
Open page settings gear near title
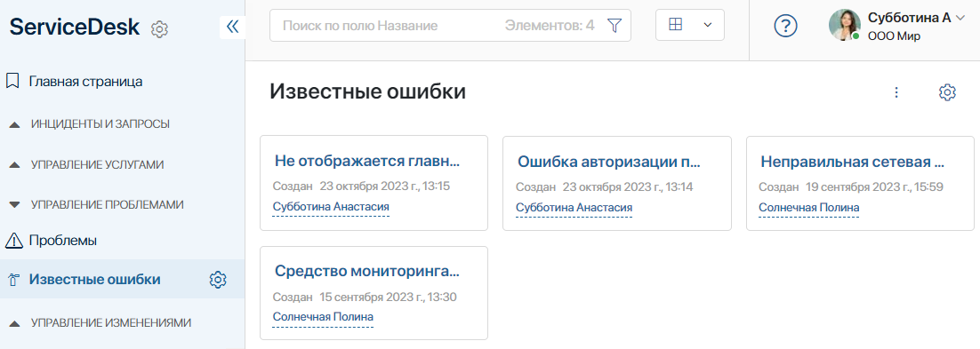coord(947,92)
